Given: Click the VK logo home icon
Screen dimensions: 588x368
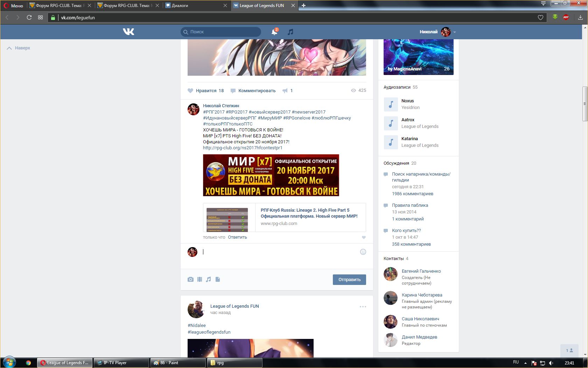Looking at the screenshot, I should [x=128, y=32].
